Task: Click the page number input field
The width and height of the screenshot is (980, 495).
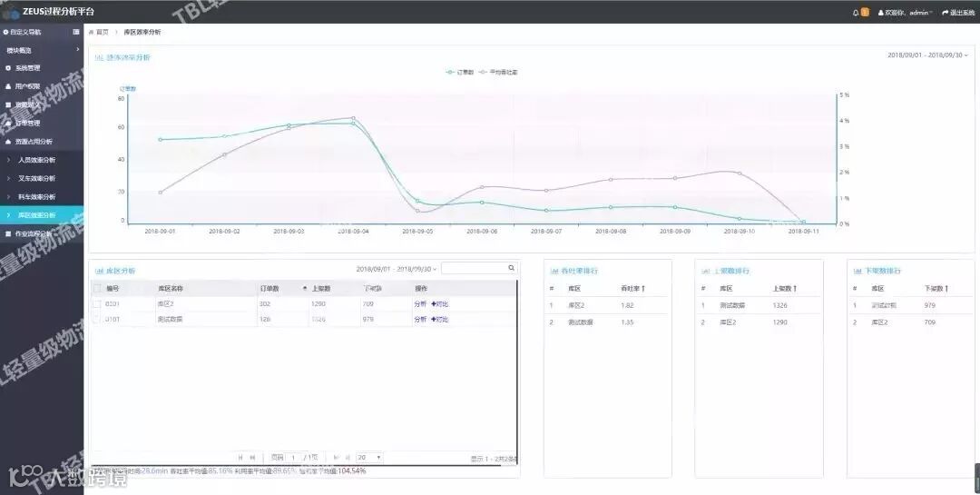Action: point(293,458)
